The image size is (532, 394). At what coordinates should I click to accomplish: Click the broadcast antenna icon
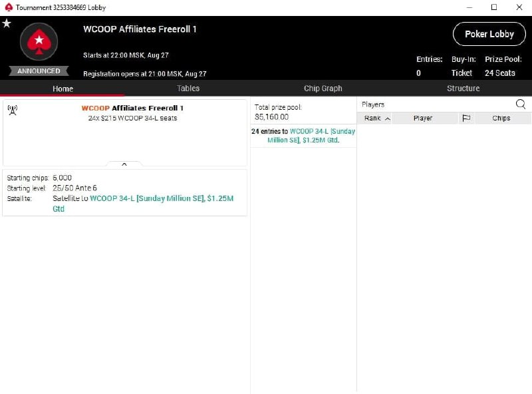13,110
